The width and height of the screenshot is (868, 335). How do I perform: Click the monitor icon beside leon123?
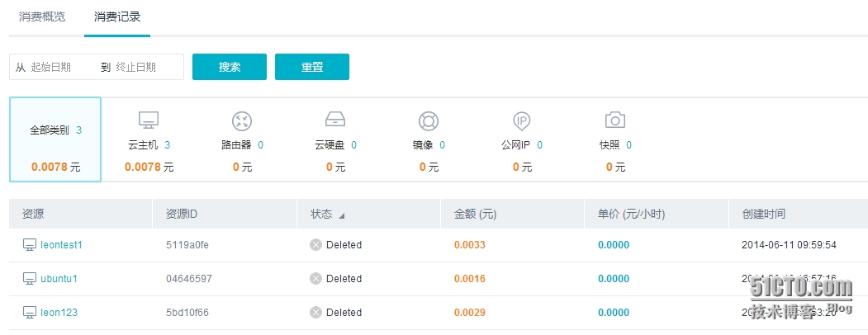click(x=30, y=313)
